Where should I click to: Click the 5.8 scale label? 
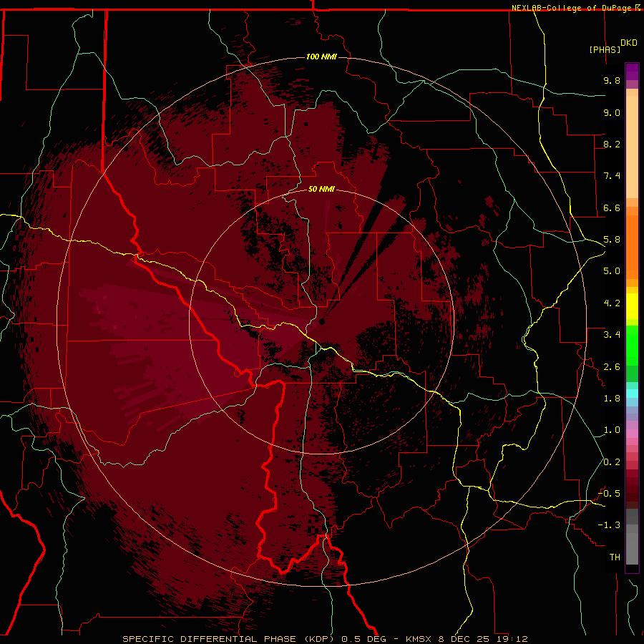[612, 240]
